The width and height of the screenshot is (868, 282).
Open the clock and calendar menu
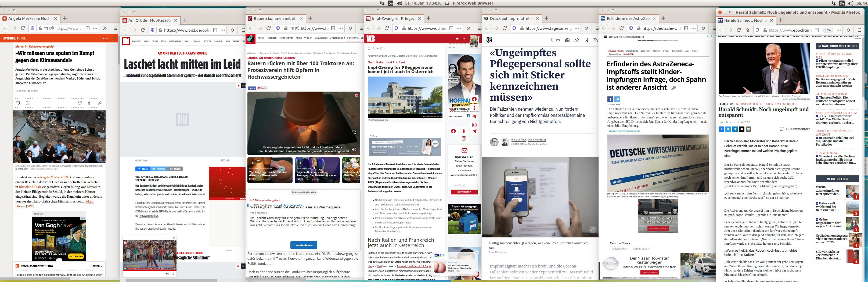(423, 3)
